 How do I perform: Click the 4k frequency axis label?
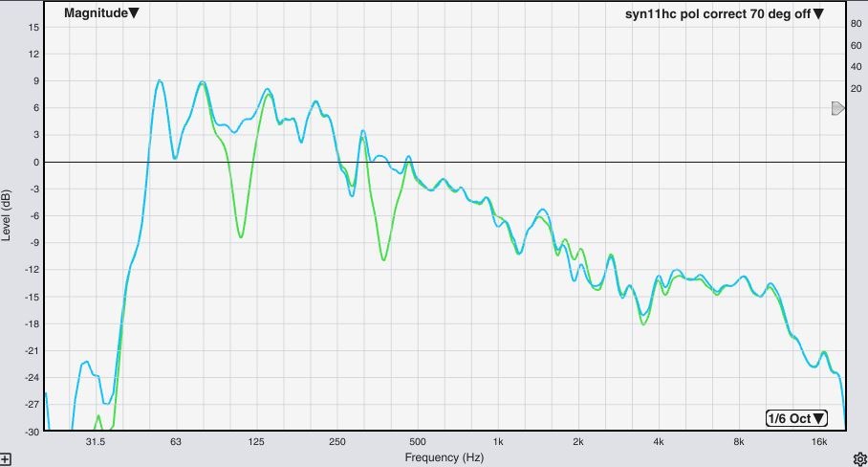point(659,441)
